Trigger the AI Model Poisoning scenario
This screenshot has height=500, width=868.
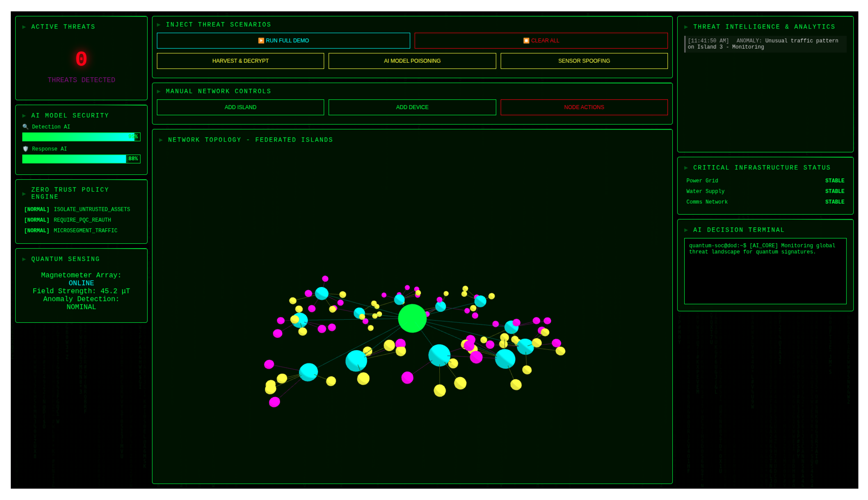point(412,61)
